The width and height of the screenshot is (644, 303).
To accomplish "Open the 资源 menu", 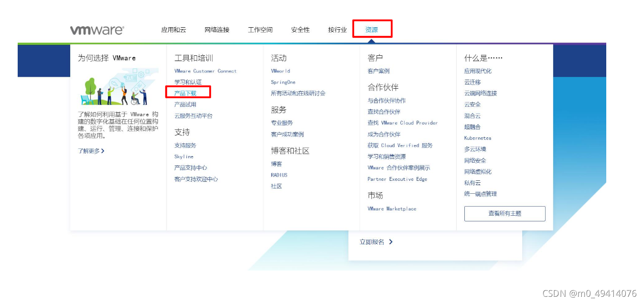I will click(372, 30).
